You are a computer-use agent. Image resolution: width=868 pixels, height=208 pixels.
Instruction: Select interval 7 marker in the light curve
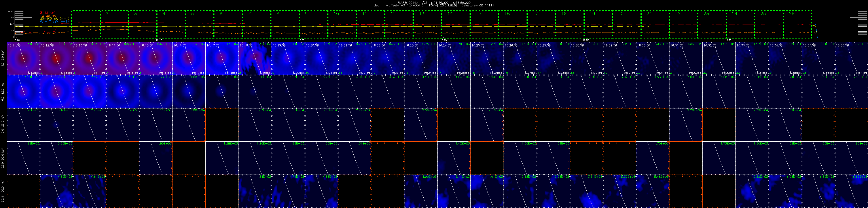tap(249, 14)
